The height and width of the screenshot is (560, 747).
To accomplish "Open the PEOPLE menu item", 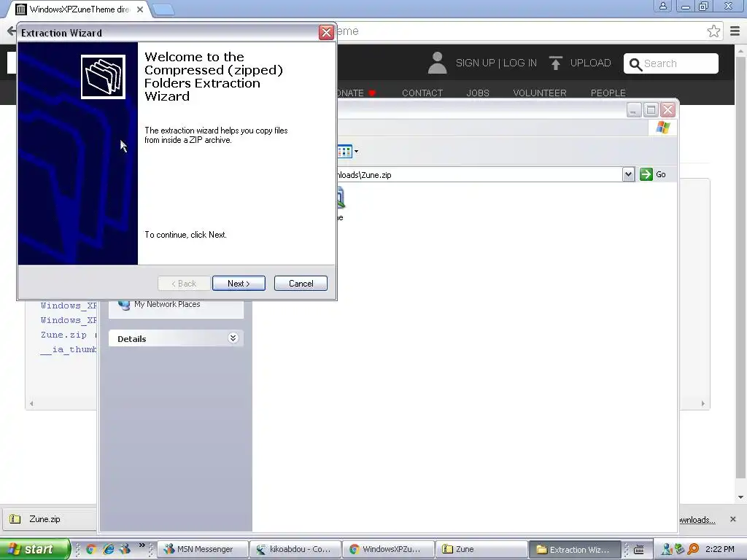I will tap(608, 93).
